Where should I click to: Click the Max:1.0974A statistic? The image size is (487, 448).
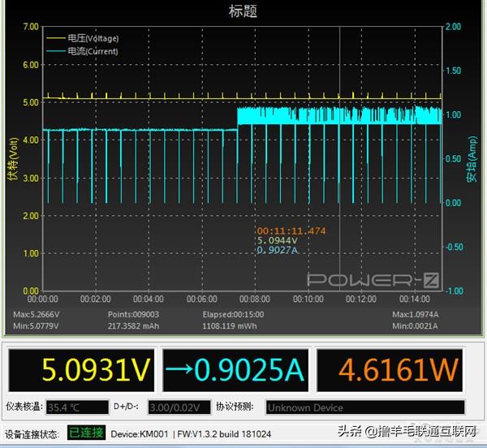[416, 315]
